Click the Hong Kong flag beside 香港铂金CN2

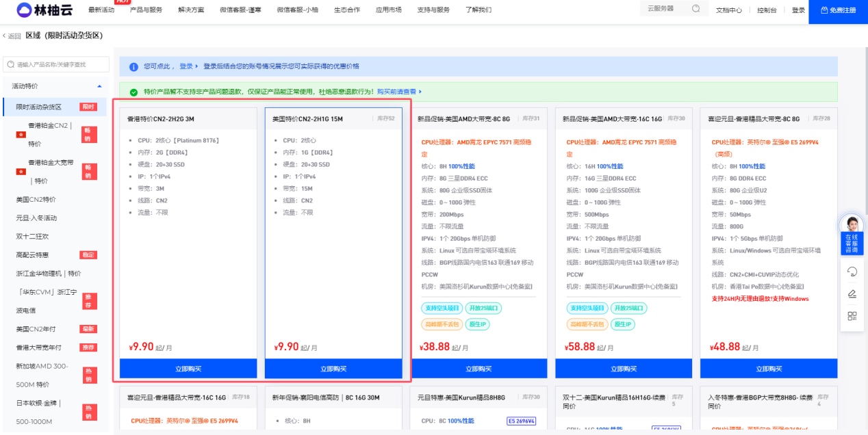click(x=21, y=135)
